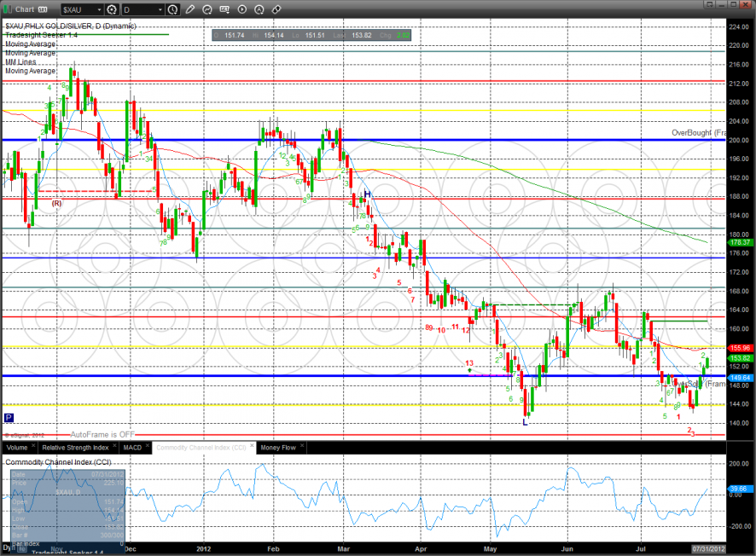Close the MACD tab

[x=148, y=447]
